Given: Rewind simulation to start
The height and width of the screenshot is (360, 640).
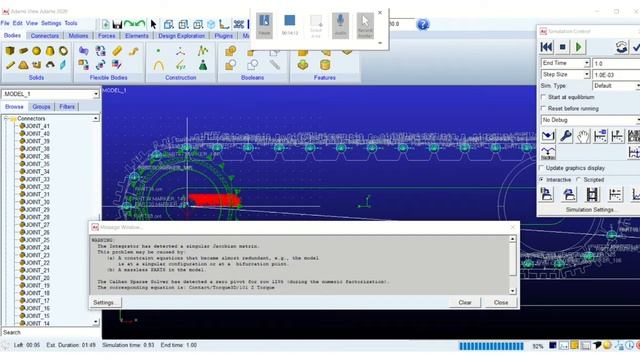Looking at the screenshot, I should pyautogui.click(x=547, y=47).
